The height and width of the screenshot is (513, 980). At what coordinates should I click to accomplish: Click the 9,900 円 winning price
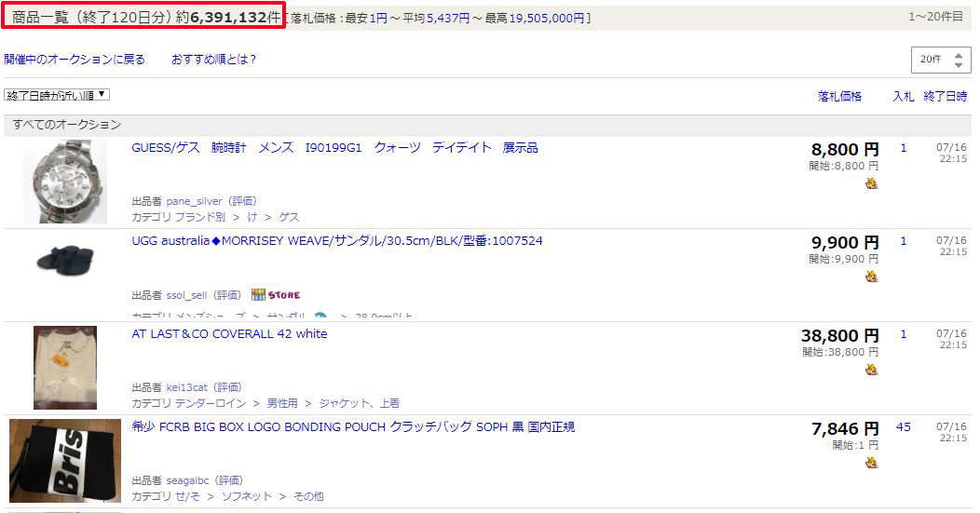(845, 242)
